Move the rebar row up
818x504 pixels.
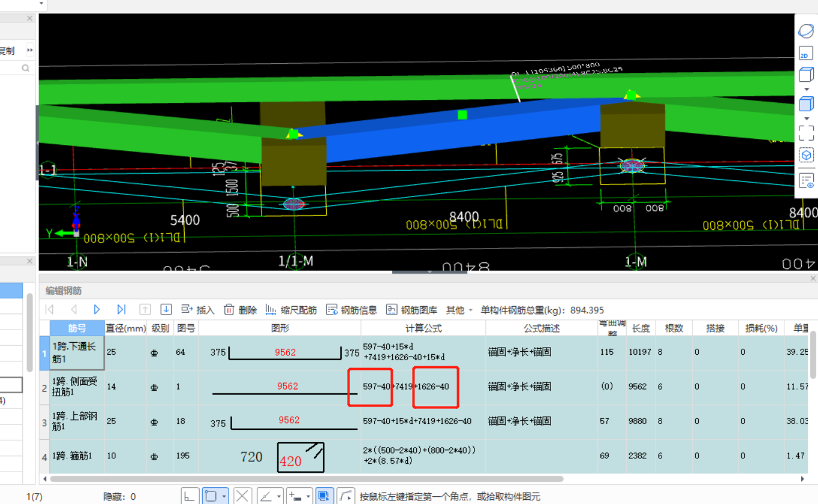(145, 309)
